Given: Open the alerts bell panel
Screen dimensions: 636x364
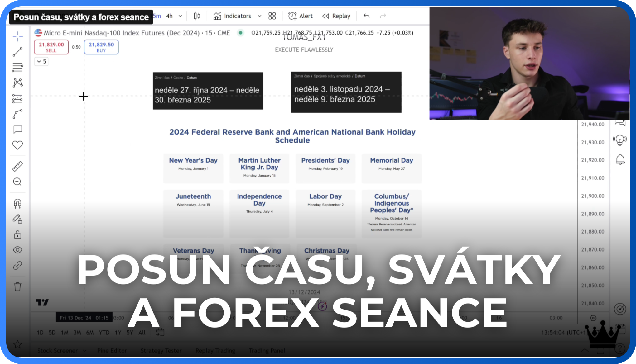Looking at the screenshot, I should 620,159.
